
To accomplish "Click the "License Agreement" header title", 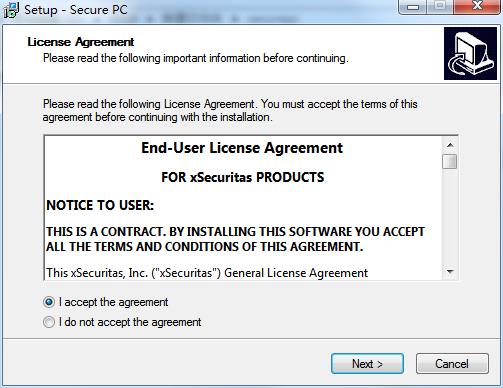I will click(81, 42).
